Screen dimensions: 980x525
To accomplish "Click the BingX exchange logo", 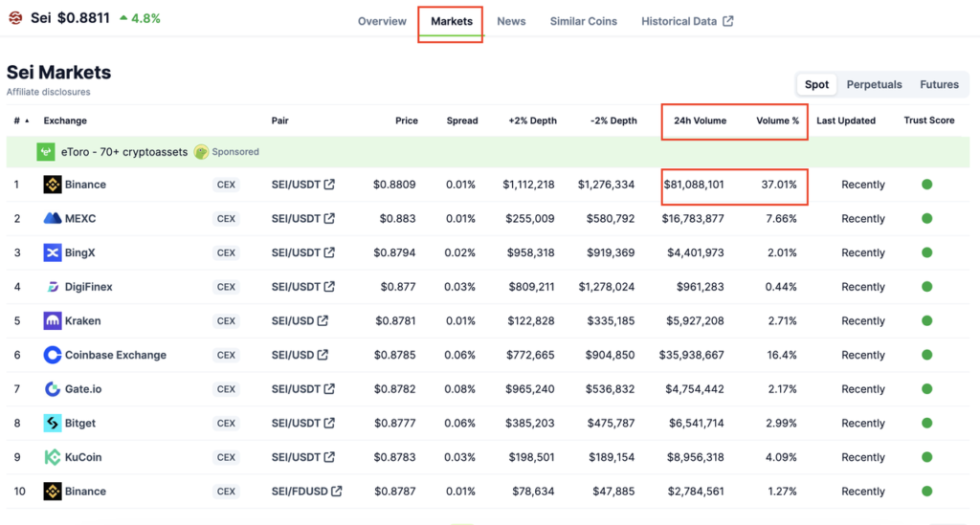I will [x=53, y=252].
